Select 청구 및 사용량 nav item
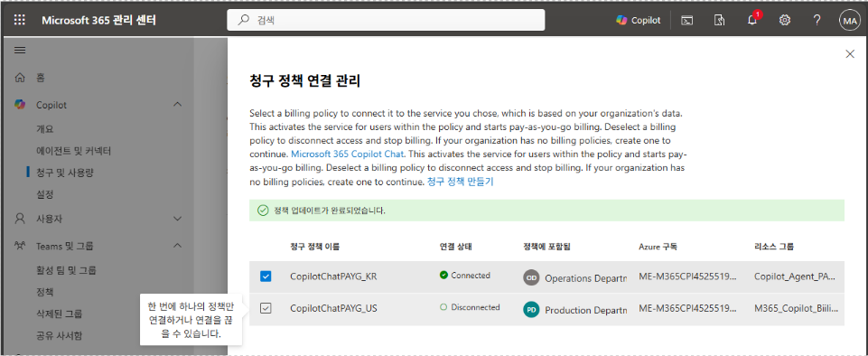This screenshot has width=868, height=356. pos(65,173)
